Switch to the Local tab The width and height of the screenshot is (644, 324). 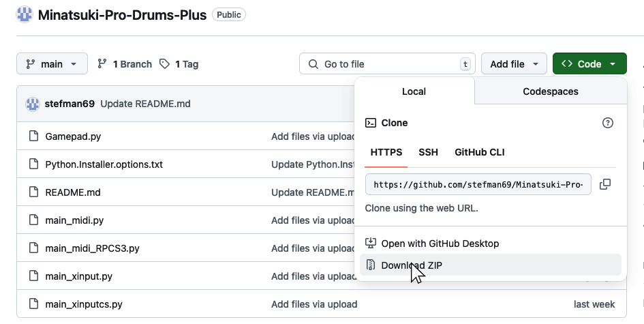414,91
